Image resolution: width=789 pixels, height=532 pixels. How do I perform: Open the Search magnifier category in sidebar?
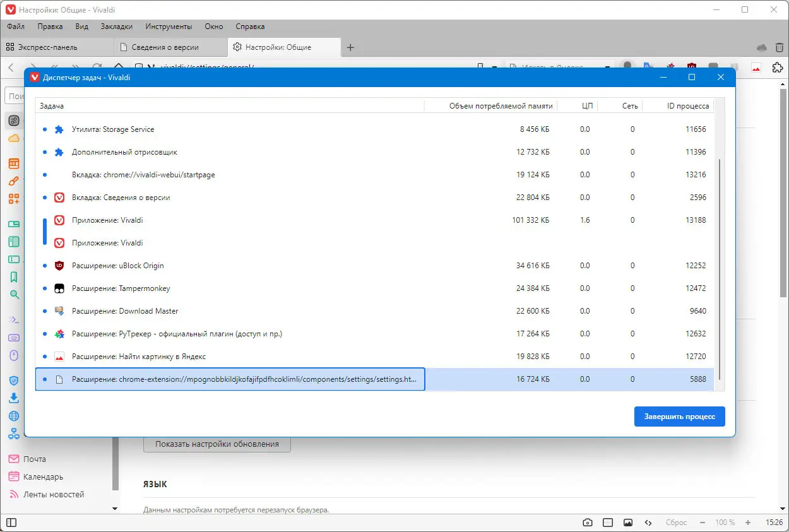click(x=13, y=295)
